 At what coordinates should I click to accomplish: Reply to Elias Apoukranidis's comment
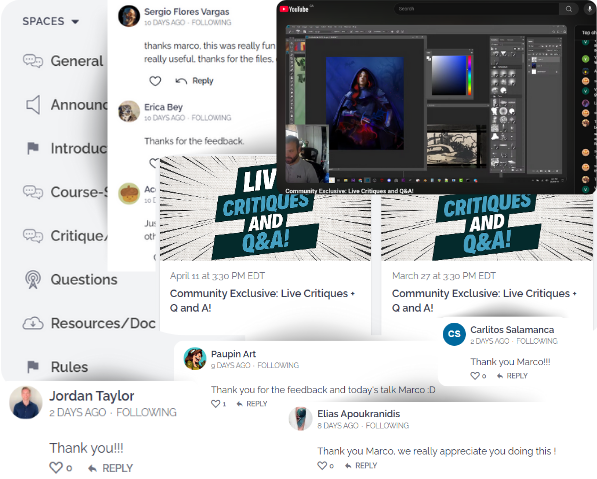click(x=361, y=465)
